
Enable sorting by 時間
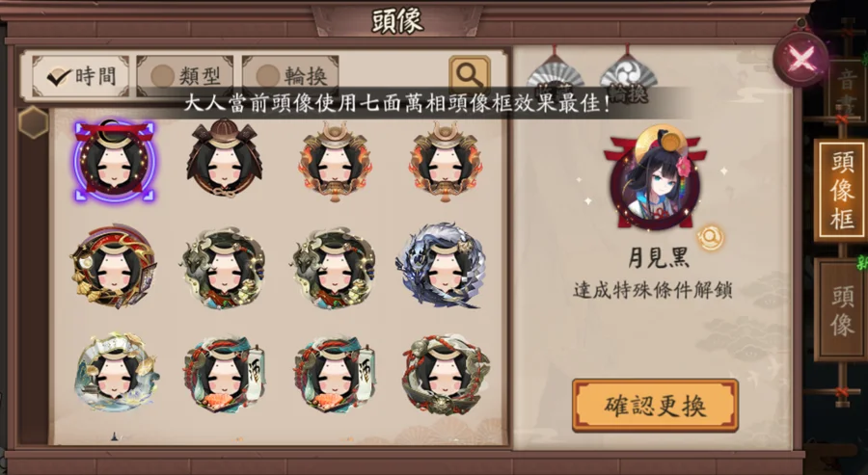81,76
